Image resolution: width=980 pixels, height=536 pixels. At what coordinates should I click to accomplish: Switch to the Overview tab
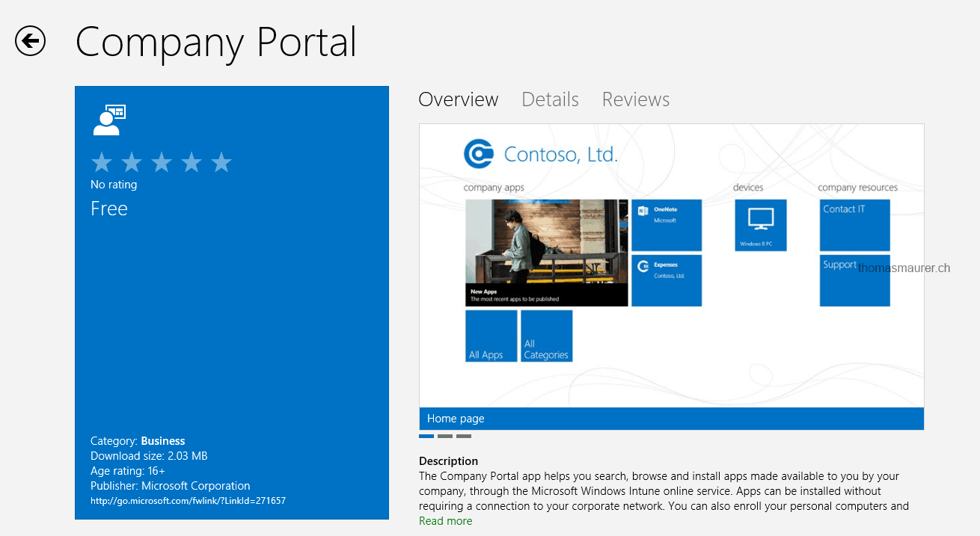(459, 99)
